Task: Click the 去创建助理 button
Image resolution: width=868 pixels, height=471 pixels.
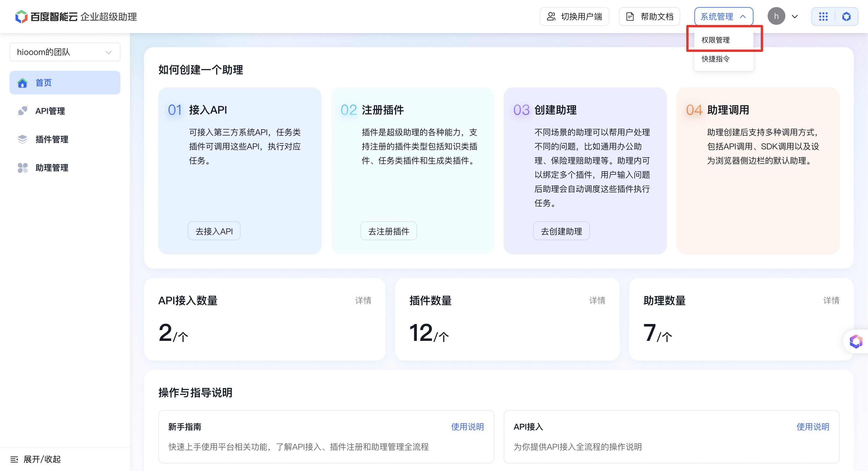Action: pos(561,231)
